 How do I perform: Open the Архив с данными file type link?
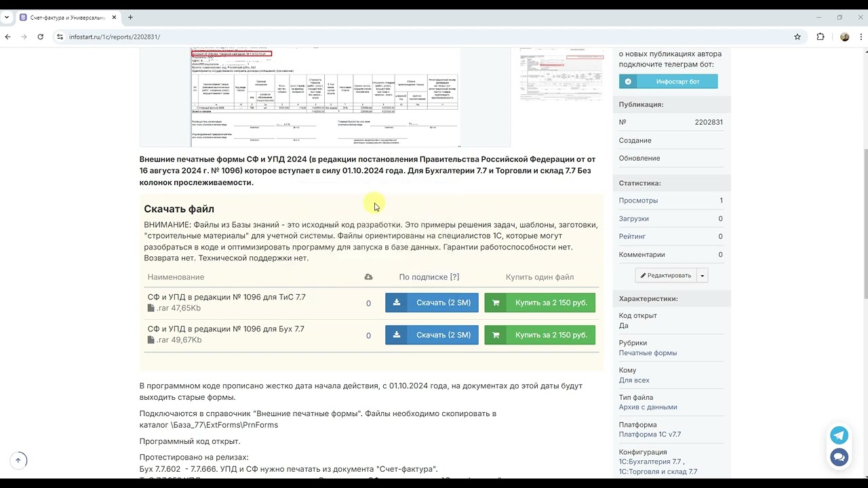click(x=648, y=407)
